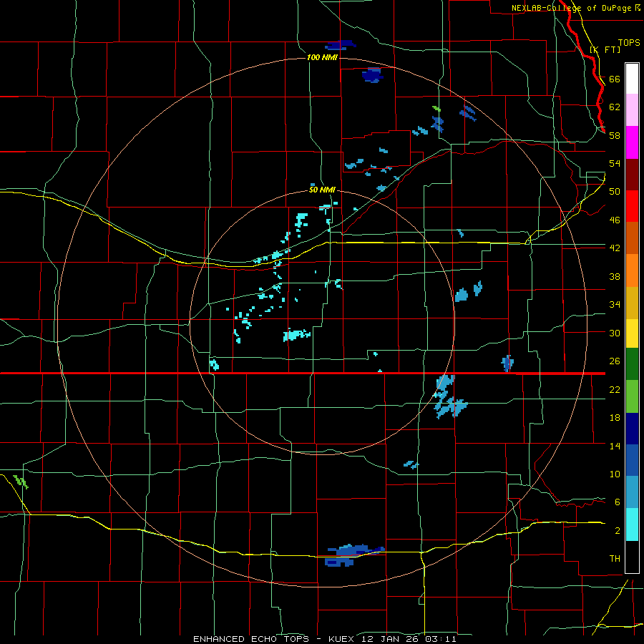The width and height of the screenshot is (644, 644).
Task: Click the '54' legend value
Action: (x=615, y=163)
